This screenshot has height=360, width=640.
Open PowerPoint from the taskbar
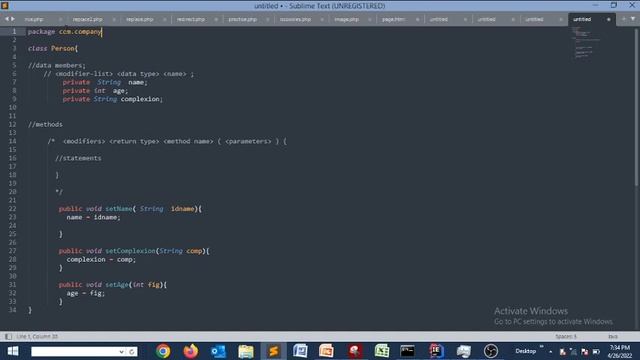point(327,351)
